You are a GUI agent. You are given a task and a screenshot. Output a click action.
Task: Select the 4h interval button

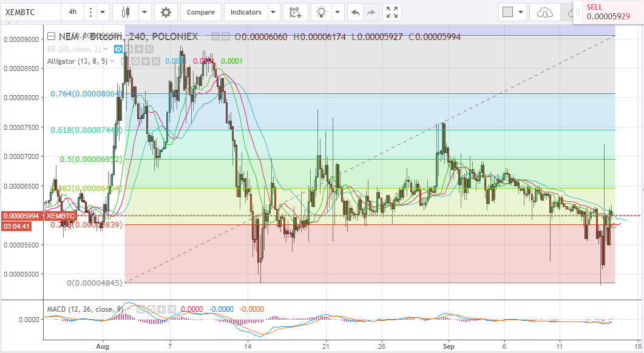click(73, 12)
